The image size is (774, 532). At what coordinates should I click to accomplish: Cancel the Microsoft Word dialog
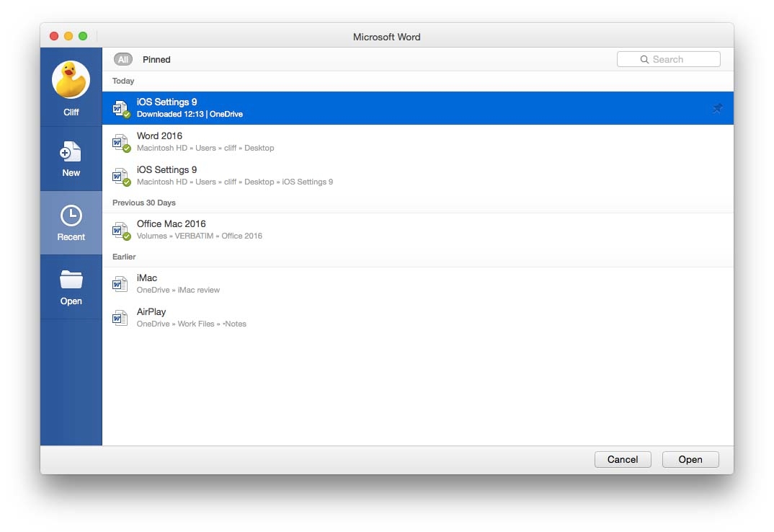(623, 459)
